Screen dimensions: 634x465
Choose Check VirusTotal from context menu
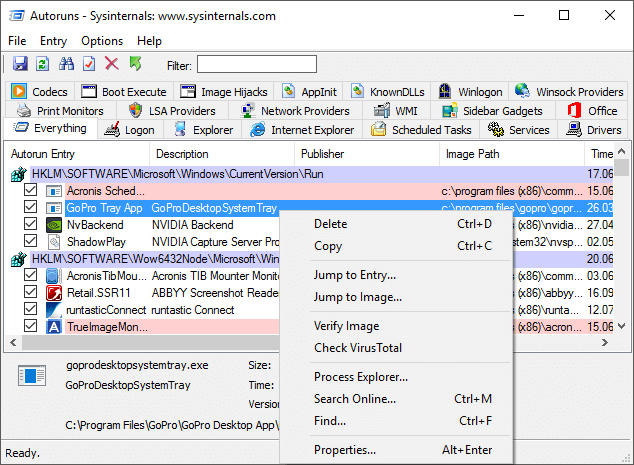tap(358, 347)
